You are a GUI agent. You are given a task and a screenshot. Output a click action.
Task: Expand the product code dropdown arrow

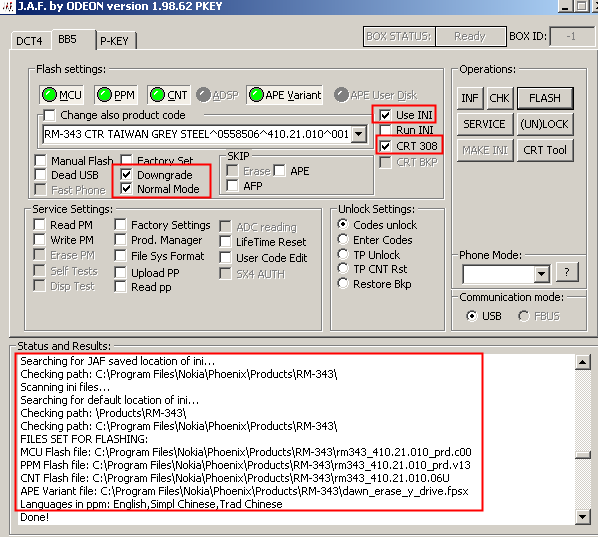coord(358,134)
